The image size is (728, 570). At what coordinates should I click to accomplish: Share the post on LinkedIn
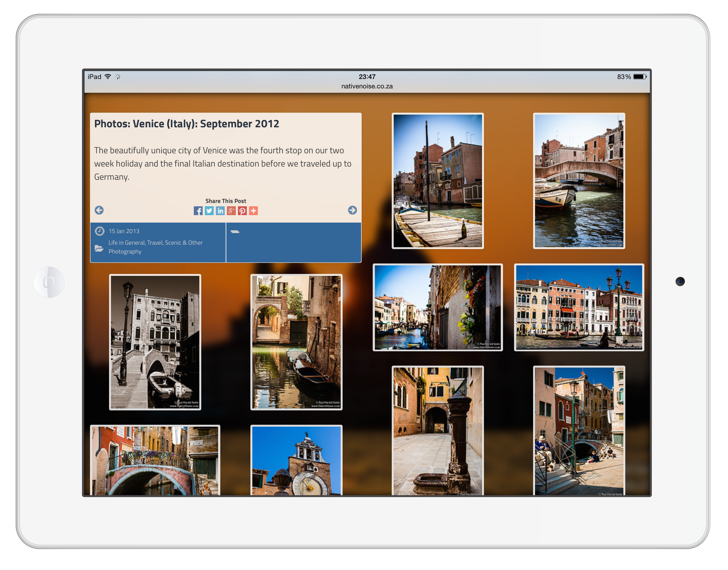[x=220, y=211]
